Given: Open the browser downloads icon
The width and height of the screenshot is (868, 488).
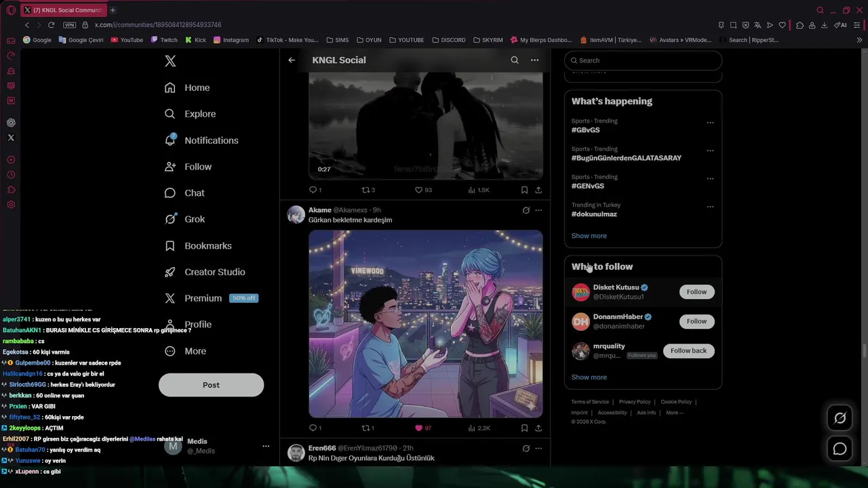Looking at the screenshot, I should (x=824, y=25).
